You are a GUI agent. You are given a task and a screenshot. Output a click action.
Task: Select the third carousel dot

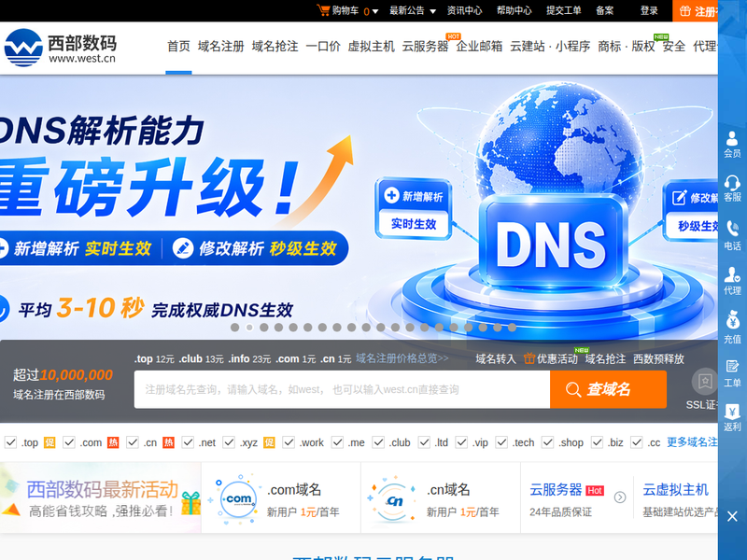pyautogui.click(x=264, y=328)
